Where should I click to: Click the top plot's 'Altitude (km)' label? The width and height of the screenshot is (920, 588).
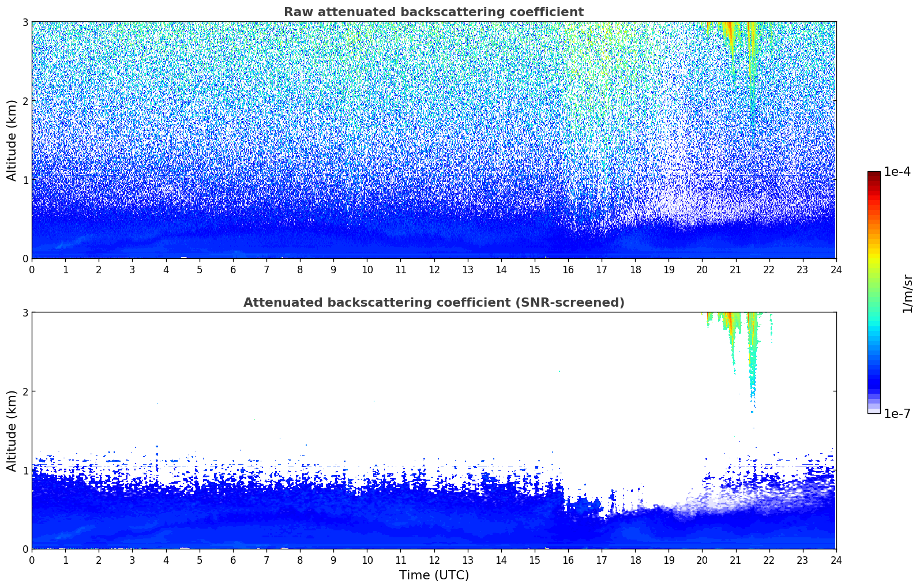tap(12, 140)
